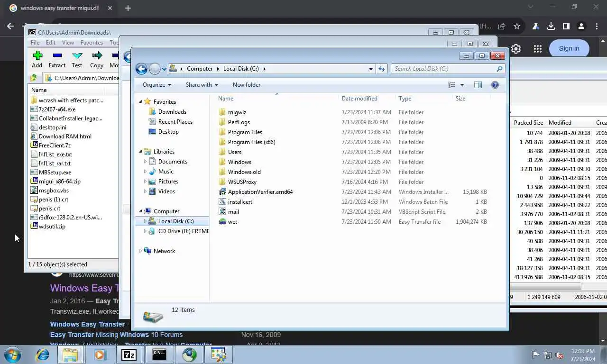This screenshot has height=364, width=607.
Task: Click Google Sign in button
Action: pos(569,48)
